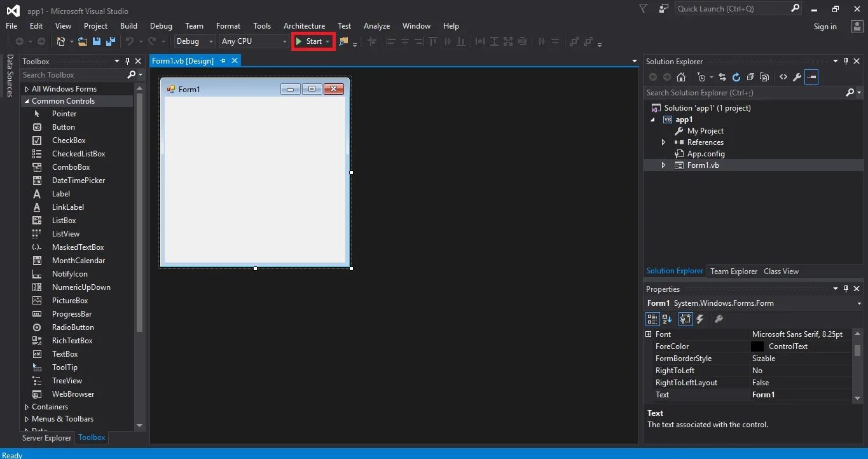Collapse the app1 project node
Image resolution: width=868 pixels, height=459 pixels.
pos(653,120)
